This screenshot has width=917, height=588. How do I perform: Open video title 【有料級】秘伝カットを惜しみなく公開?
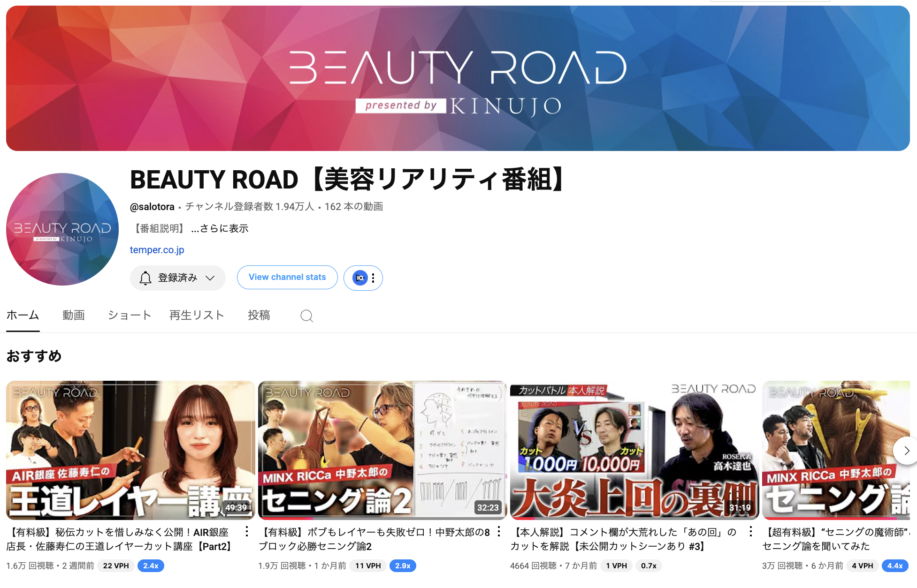pos(120,539)
